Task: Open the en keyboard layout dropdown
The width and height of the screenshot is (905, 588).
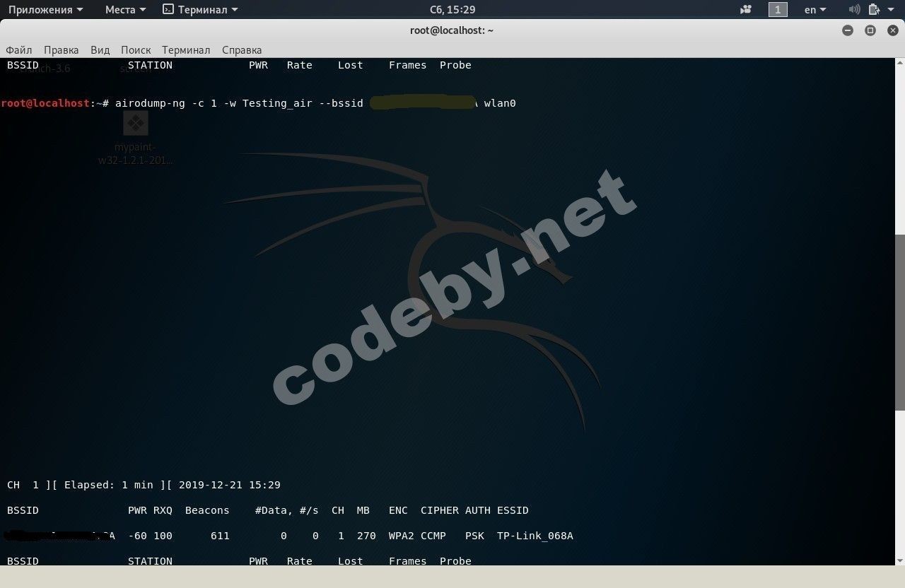Action: (x=815, y=9)
